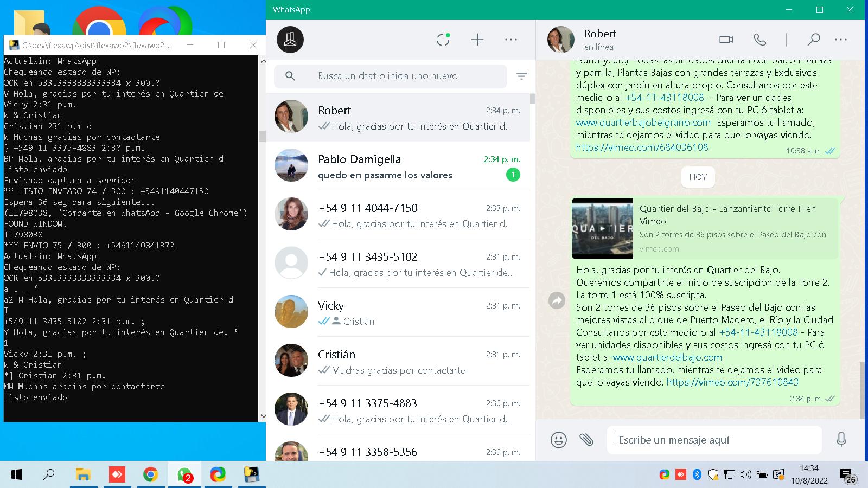
Task: Click Vicky's profile picture in chat list
Action: point(291,312)
